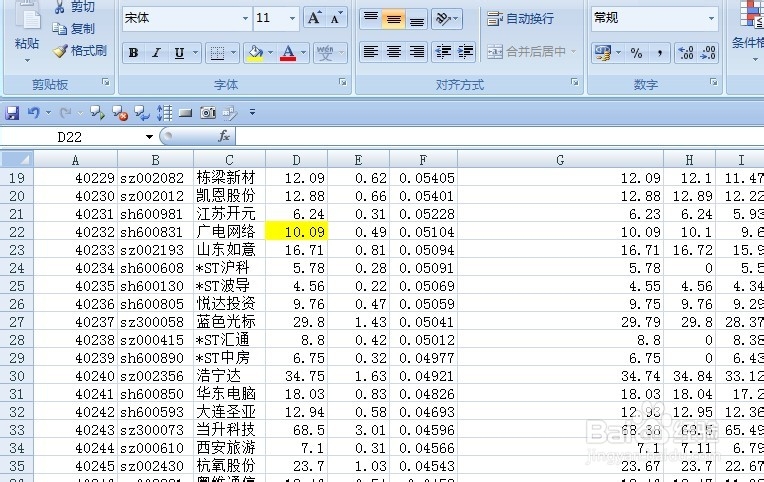Screen dimensions: 764x482
Task: Open the merge and center dropdown arrow
Action: (573, 52)
